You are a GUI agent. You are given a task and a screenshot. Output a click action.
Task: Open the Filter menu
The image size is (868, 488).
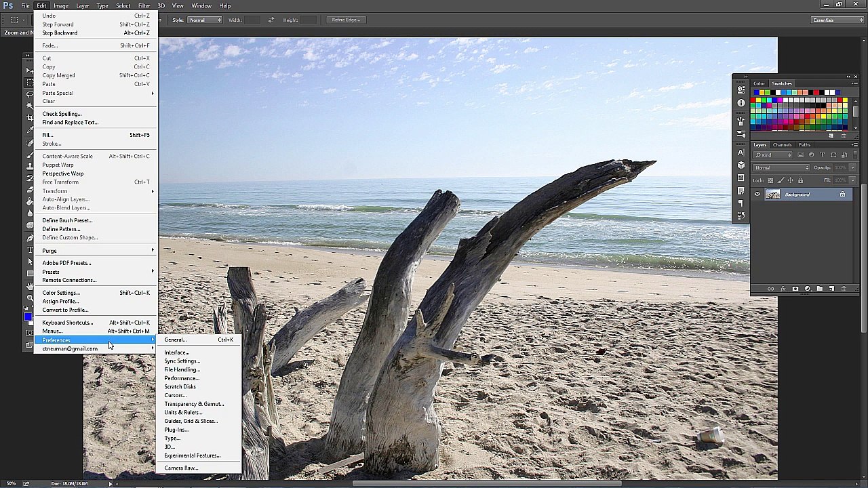pos(144,6)
